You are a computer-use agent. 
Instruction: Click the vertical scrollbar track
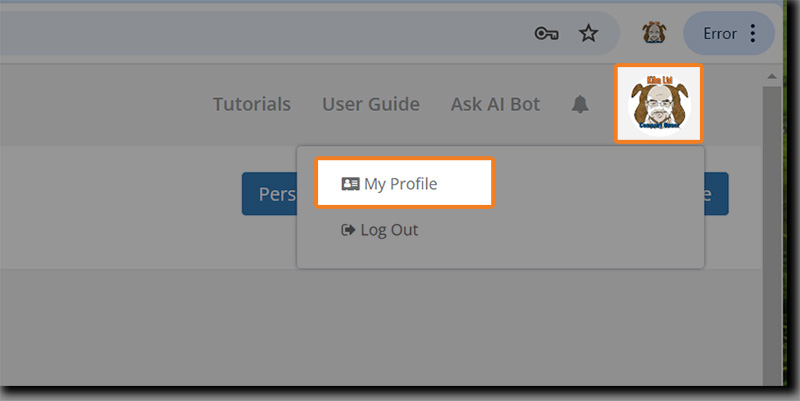[771, 250]
